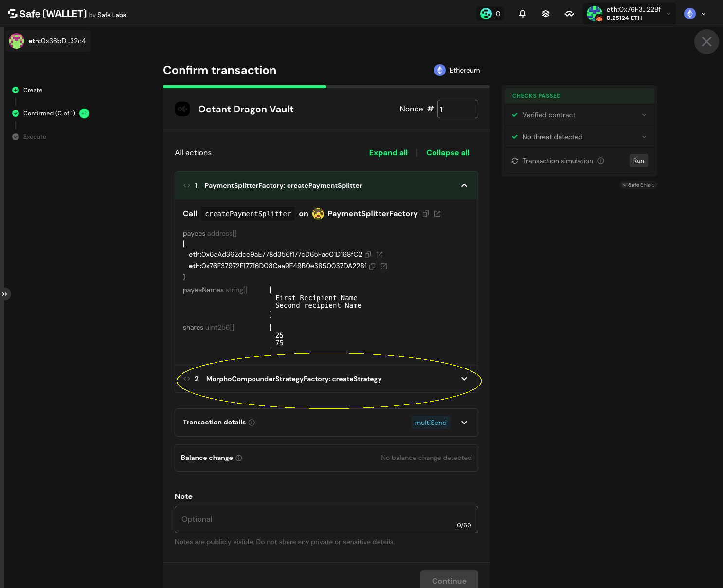The height and width of the screenshot is (588, 723).
Task: Click Second recipient Name value
Action: click(x=318, y=305)
